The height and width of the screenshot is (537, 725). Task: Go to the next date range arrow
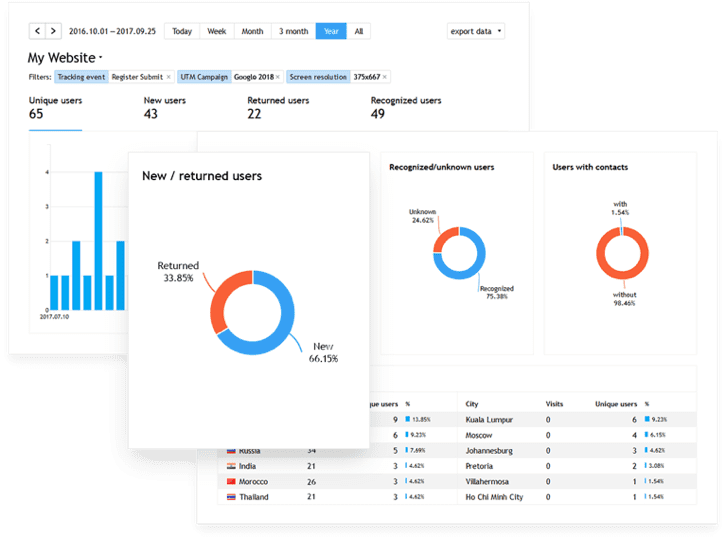(x=53, y=31)
